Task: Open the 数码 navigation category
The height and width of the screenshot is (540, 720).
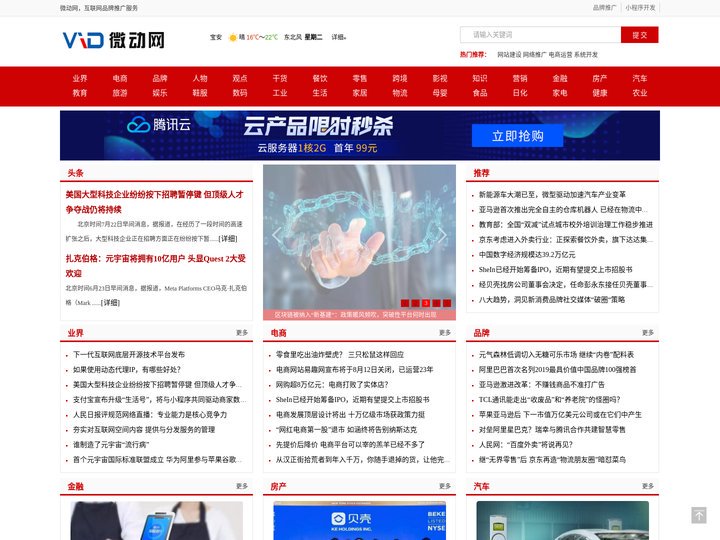Action: [x=240, y=93]
